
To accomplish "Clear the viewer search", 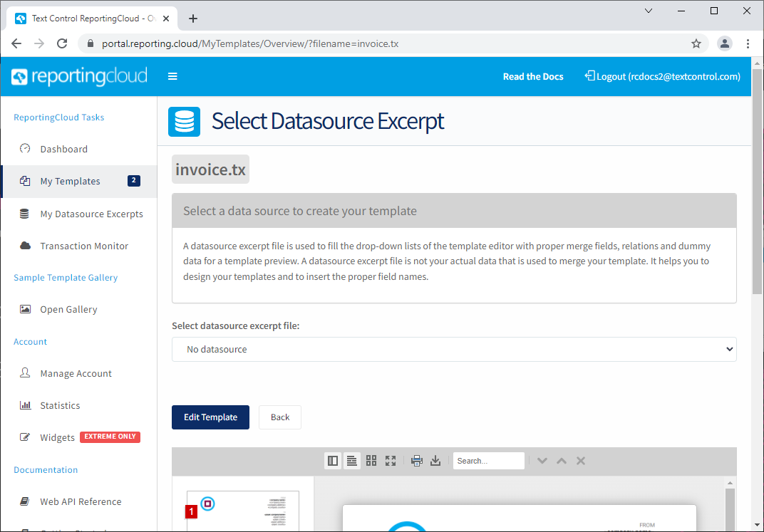I will pos(581,461).
